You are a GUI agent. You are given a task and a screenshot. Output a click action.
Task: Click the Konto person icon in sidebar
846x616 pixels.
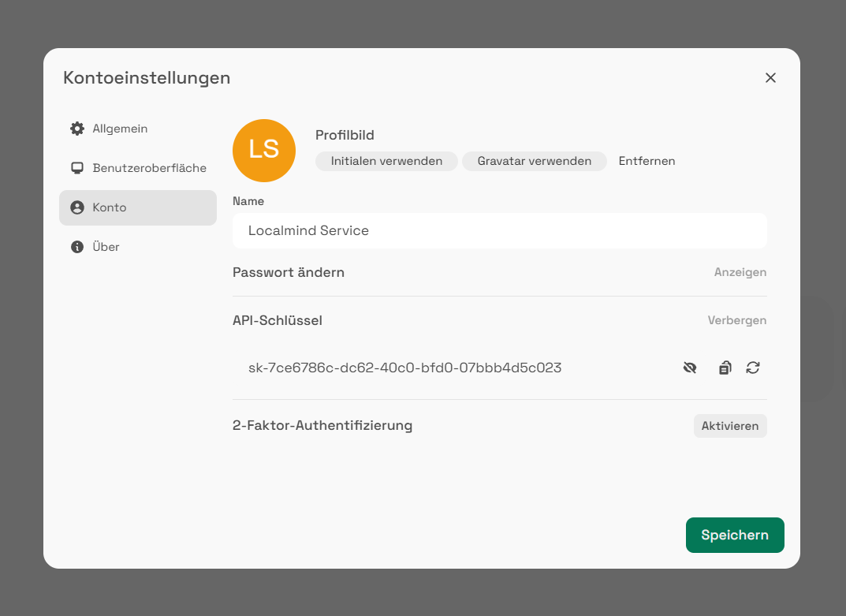tap(77, 207)
